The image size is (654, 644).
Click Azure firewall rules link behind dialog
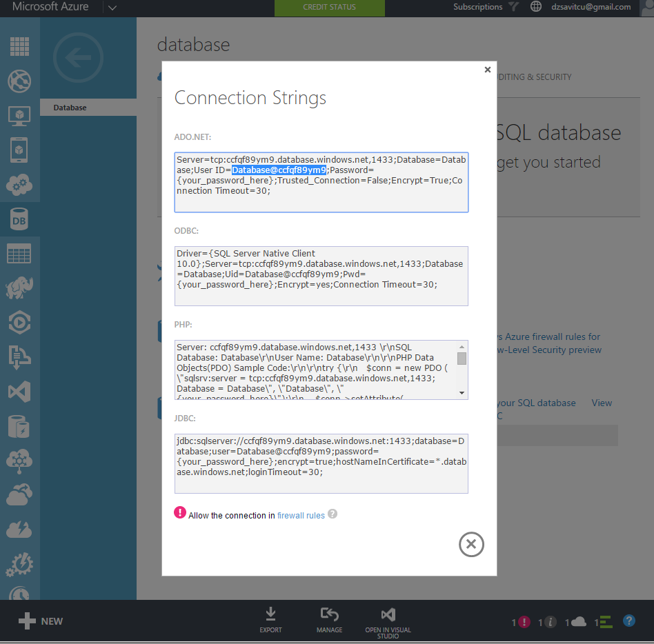(549, 336)
